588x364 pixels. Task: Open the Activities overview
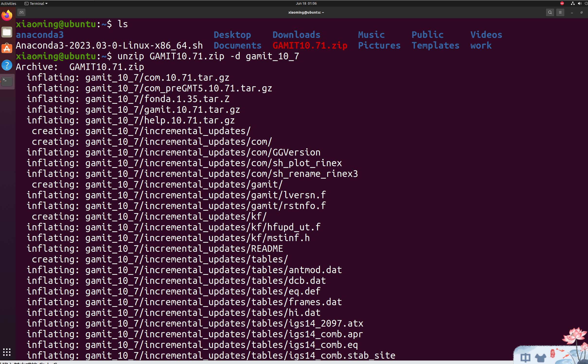pyautogui.click(x=9, y=3)
